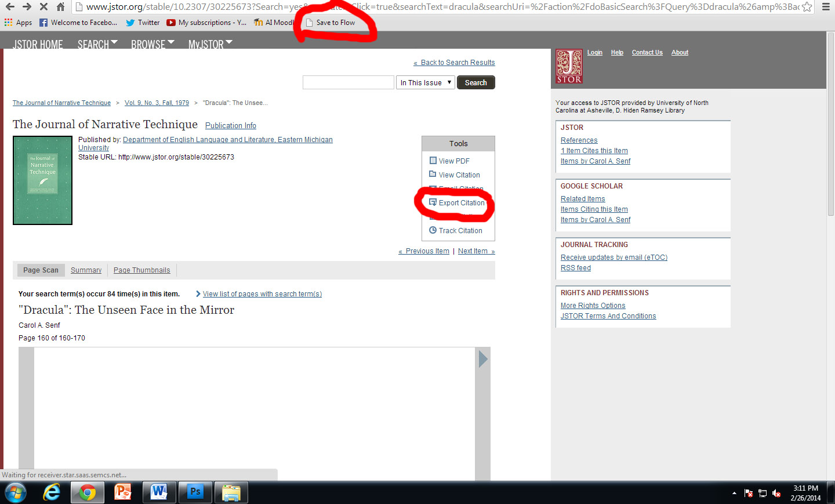Open the BROWSE dropdown menu
Screen dimensions: 835x504
153,44
